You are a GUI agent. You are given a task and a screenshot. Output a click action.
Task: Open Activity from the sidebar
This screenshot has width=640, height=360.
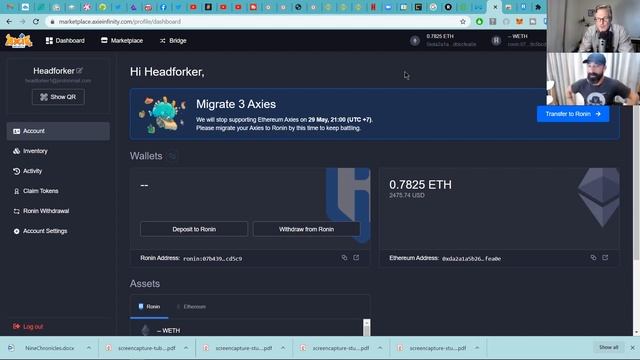click(58, 171)
